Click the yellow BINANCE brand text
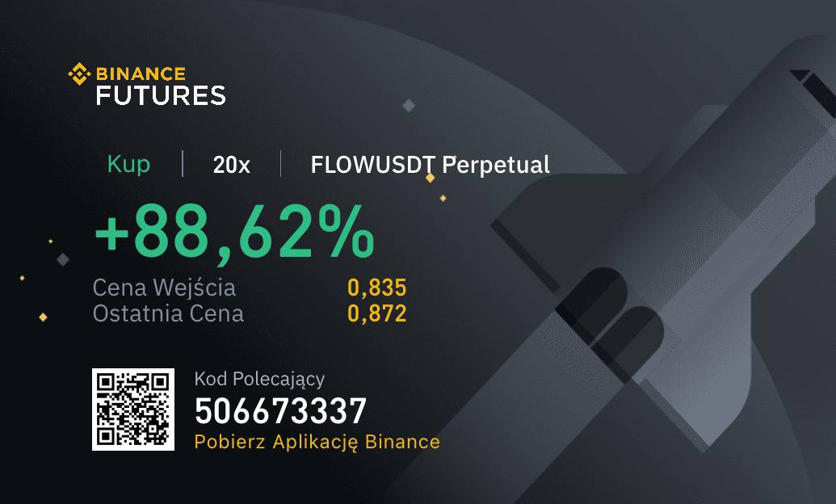The height and width of the screenshot is (504, 836). 141,75
